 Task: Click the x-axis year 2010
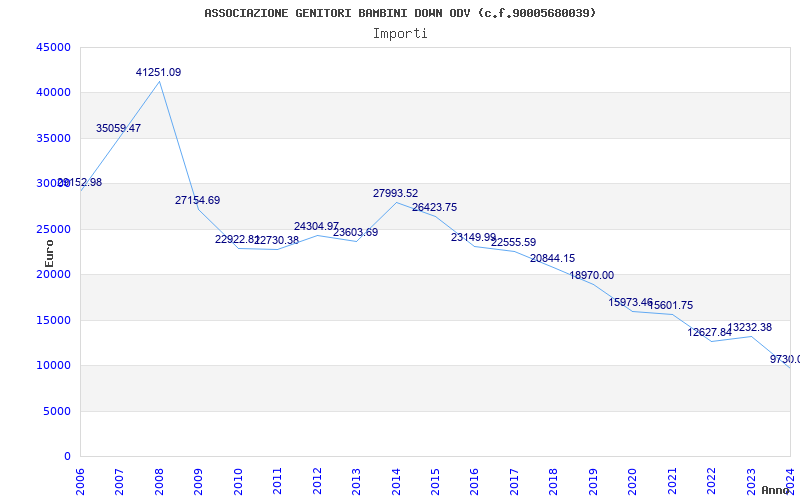pos(238,482)
